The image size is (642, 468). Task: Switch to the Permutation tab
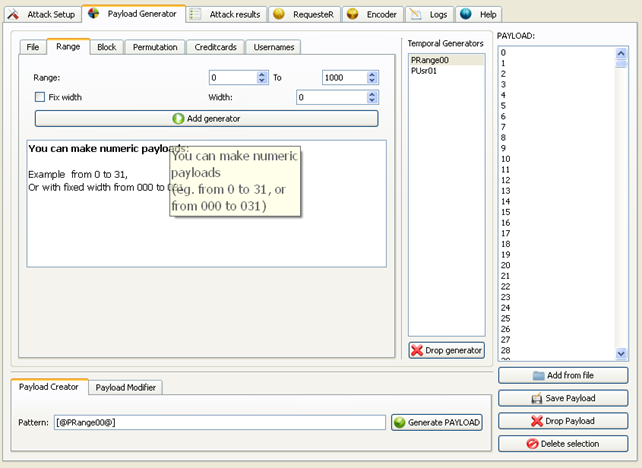click(155, 47)
